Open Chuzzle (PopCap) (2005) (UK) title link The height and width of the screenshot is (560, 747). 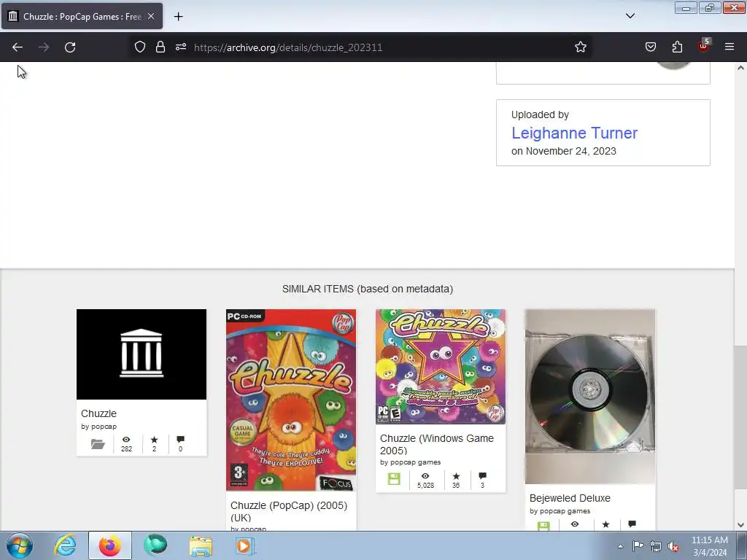[x=289, y=511]
